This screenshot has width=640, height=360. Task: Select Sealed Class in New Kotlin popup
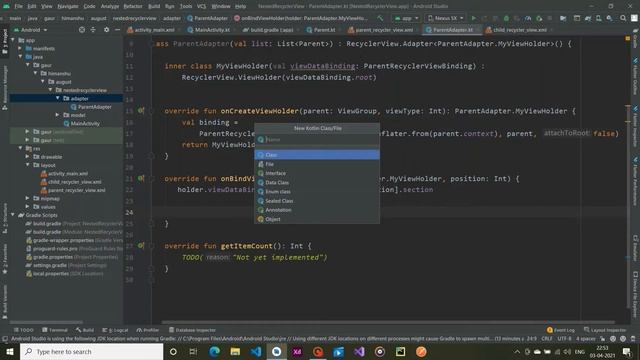click(x=317, y=201)
